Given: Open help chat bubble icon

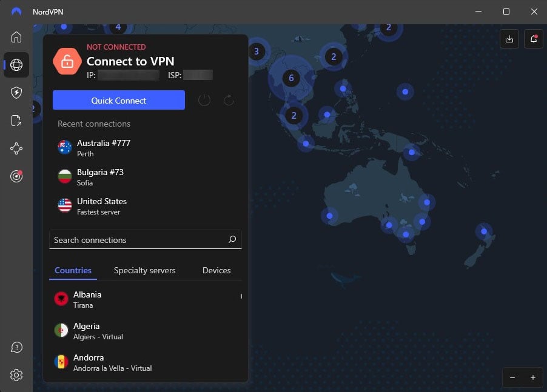Looking at the screenshot, I should (x=16, y=347).
